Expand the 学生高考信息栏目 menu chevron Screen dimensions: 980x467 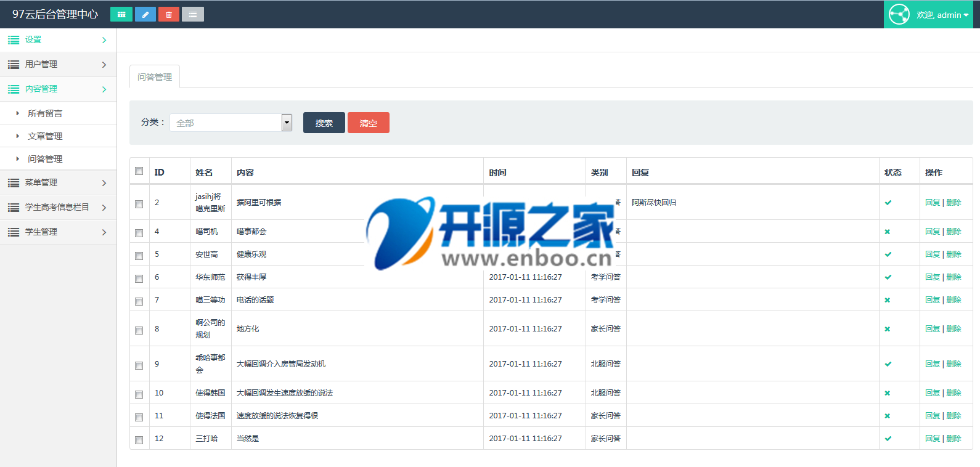click(x=104, y=208)
